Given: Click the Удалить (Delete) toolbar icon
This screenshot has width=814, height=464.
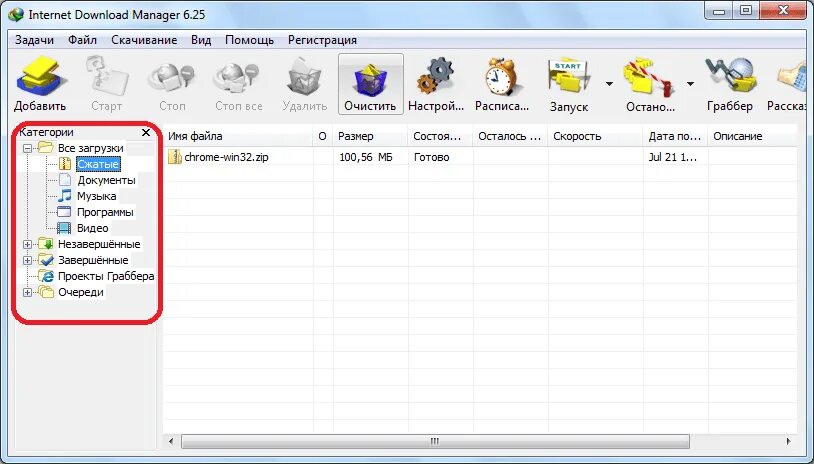Looking at the screenshot, I should [x=304, y=78].
